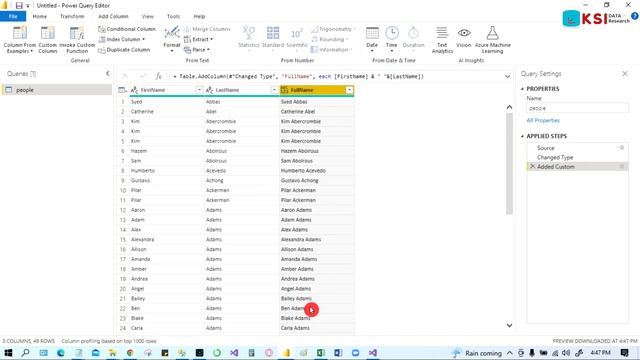Open the Trigonometry dropdown
Screen dimensions: 640x360
coord(333,29)
